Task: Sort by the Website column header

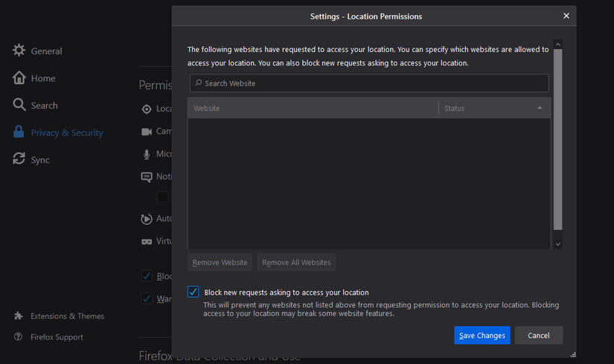Action: 313,108
